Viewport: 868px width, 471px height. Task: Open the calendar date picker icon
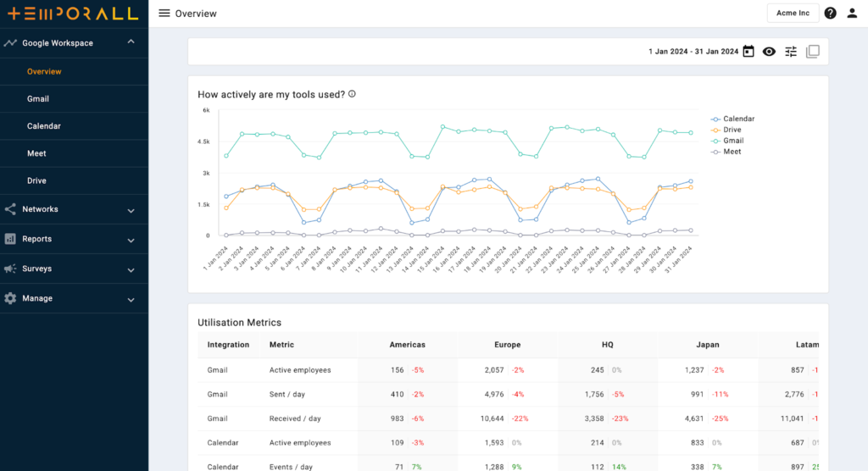748,52
